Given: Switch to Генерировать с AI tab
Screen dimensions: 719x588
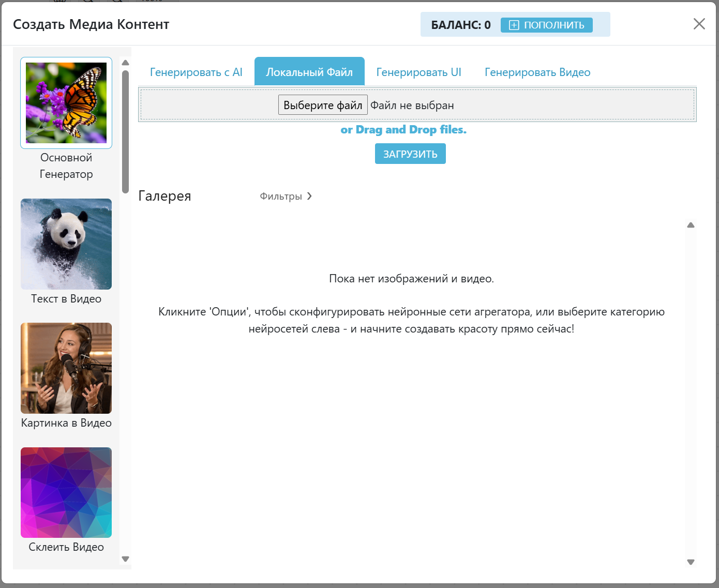Looking at the screenshot, I should tap(196, 72).
